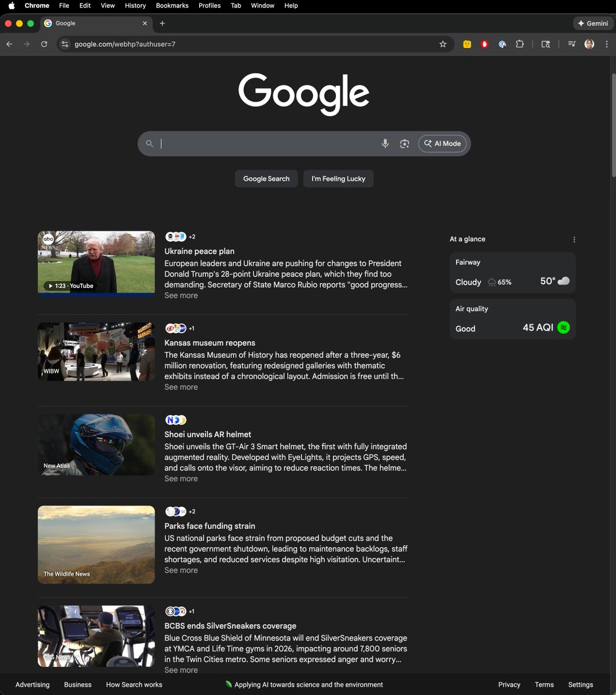Click the cloud icon next to 50°

[563, 281]
